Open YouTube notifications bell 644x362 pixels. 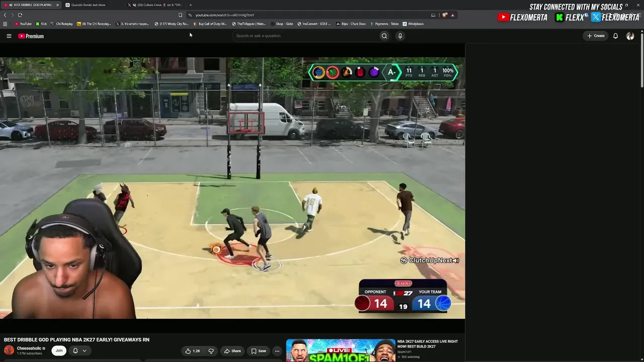(x=615, y=36)
